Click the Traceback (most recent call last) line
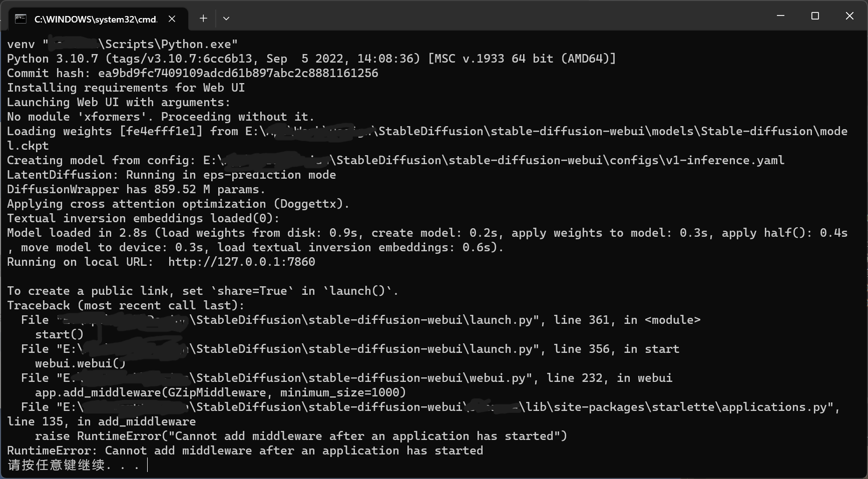Image resolution: width=868 pixels, height=479 pixels. pos(126,305)
